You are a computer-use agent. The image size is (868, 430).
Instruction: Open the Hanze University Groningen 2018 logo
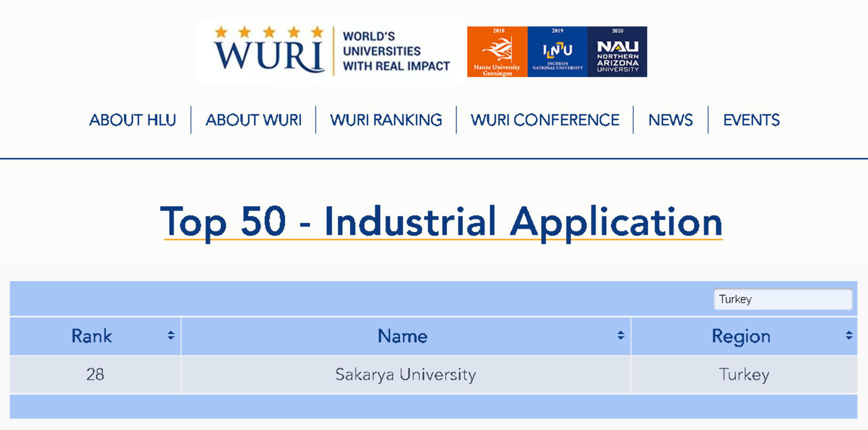coord(497,51)
